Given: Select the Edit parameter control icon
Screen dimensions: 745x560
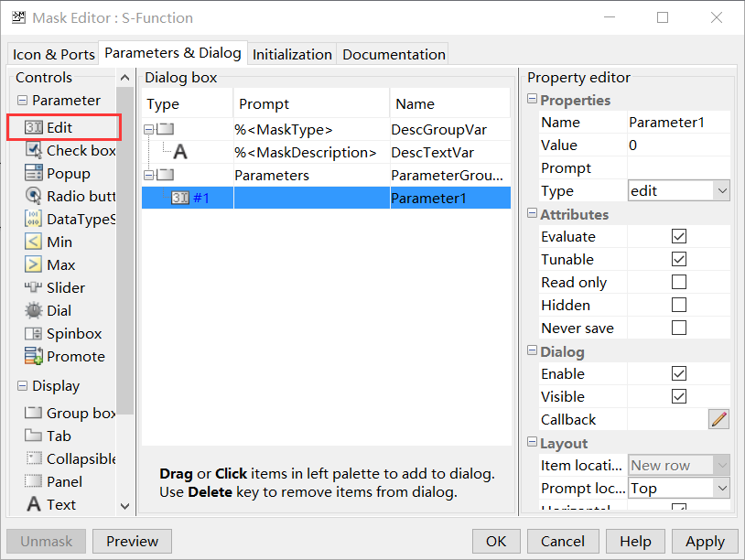Looking at the screenshot, I should coord(34,127).
